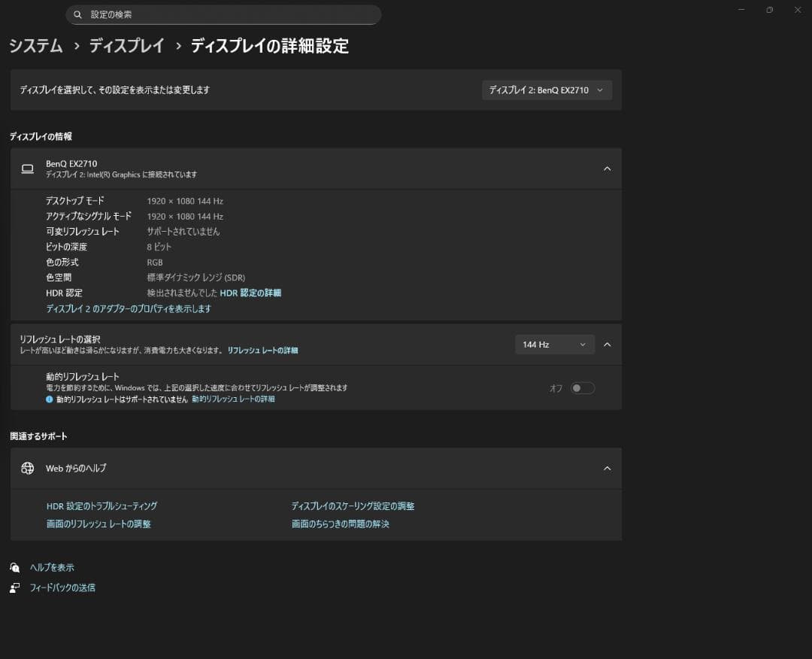Click the フィードバックの送信 icon

[15, 587]
